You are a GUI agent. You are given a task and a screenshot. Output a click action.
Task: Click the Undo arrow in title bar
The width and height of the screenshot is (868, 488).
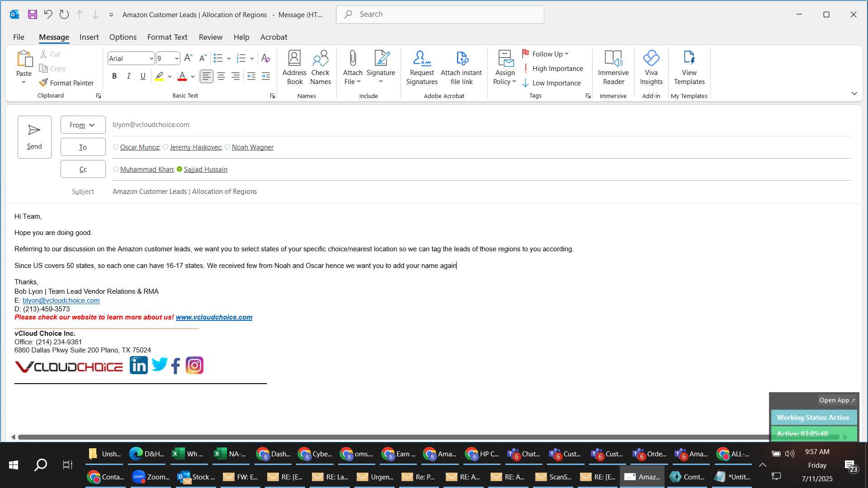(48, 14)
